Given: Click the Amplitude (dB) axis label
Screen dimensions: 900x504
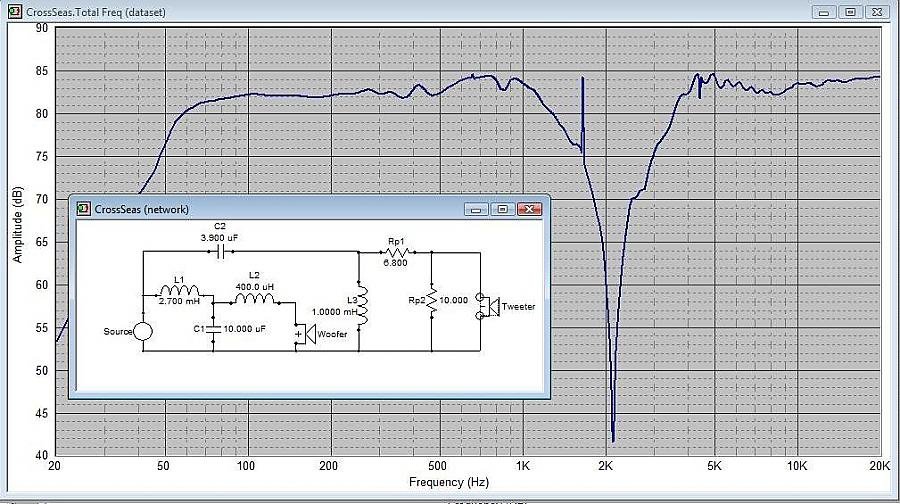Looking at the screenshot, I should (17, 224).
